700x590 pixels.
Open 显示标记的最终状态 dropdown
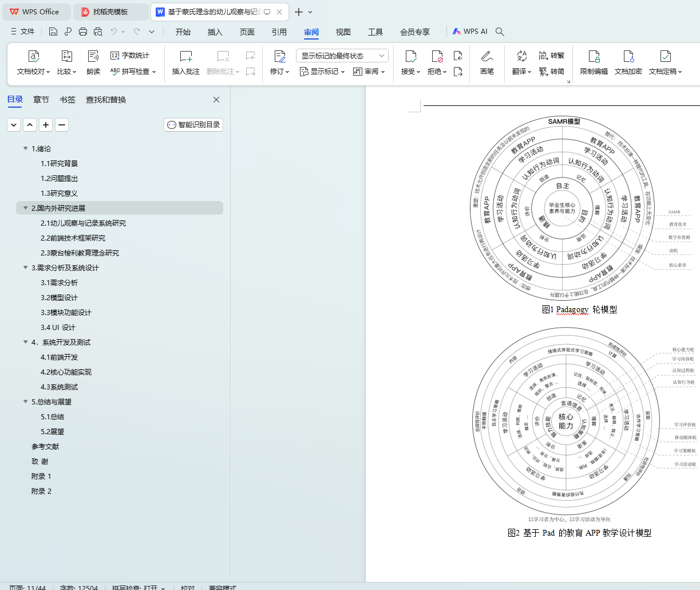[x=342, y=56]
